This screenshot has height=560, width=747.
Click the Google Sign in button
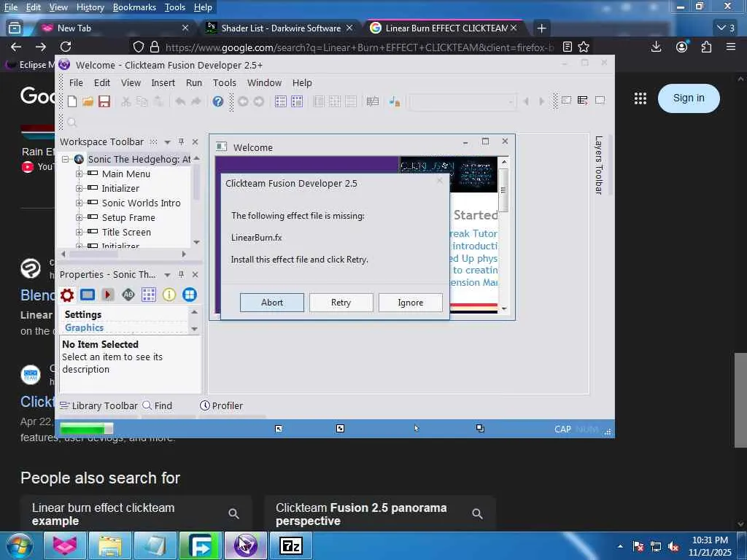coord(689,98)
